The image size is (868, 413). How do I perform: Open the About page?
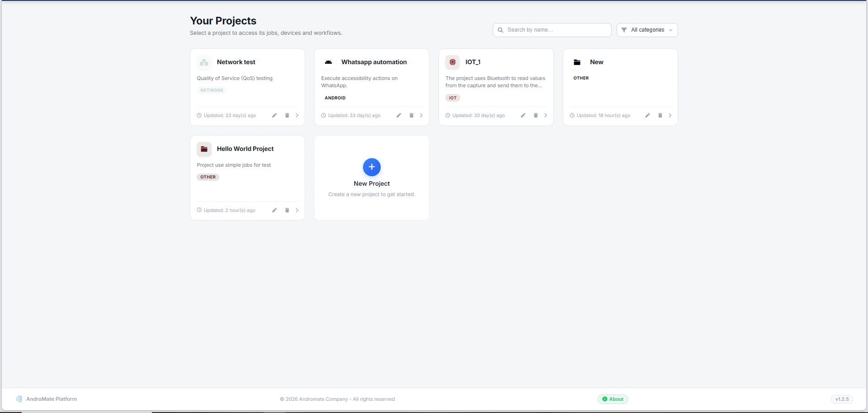click(613, 399)
